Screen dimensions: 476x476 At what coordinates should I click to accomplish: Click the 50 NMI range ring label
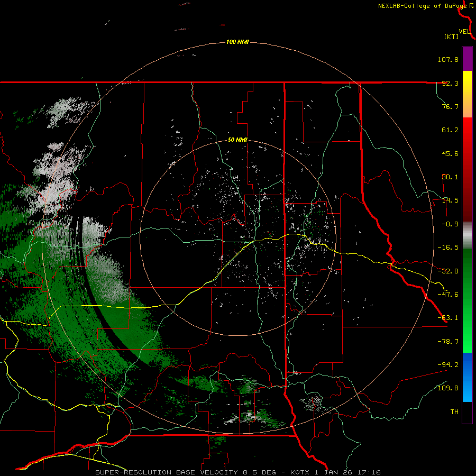point(237,140)
